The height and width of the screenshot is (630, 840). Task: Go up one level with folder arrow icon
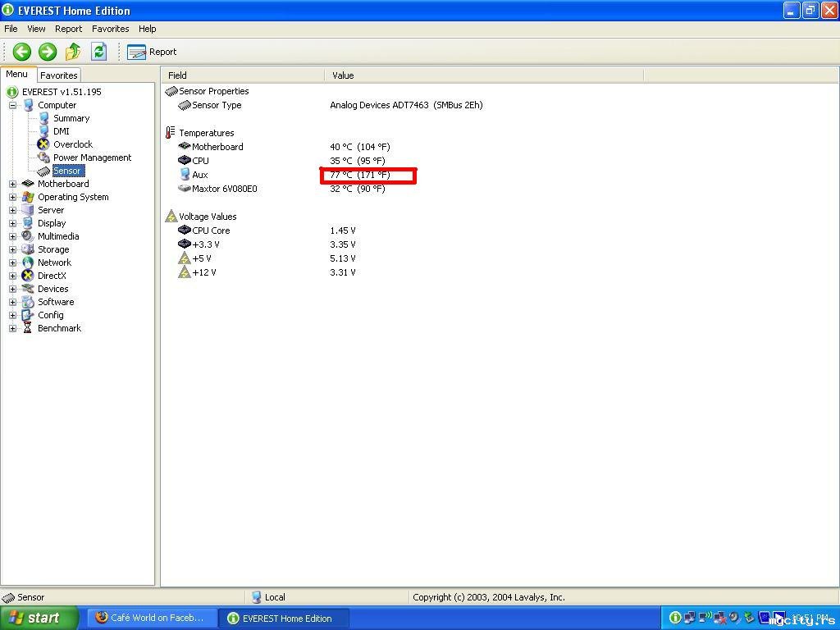point(73,52)
